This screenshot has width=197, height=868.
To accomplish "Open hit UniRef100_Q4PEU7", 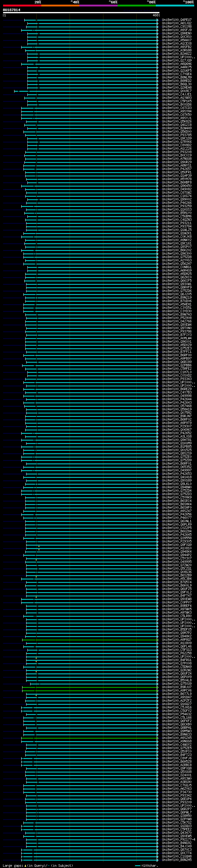I will pyautogui.click(x=176, y=20).
